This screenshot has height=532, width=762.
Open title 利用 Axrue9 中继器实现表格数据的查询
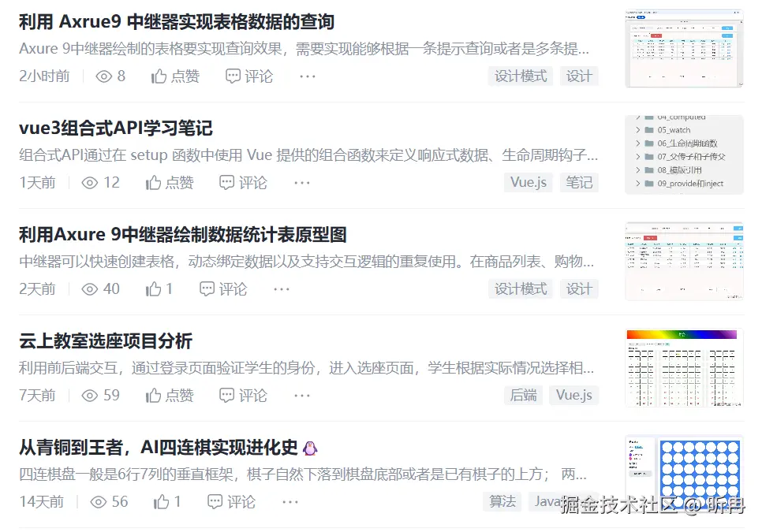[x=177, y=22]
